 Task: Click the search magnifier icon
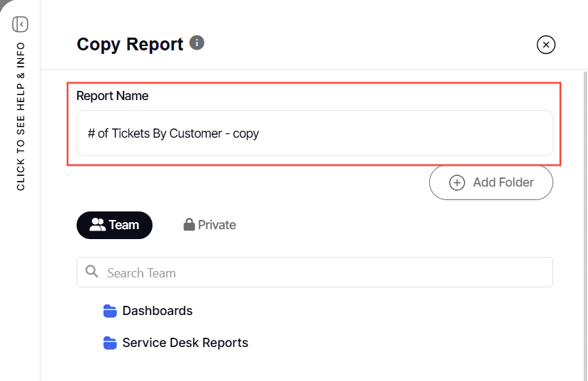tap(92, 271)
